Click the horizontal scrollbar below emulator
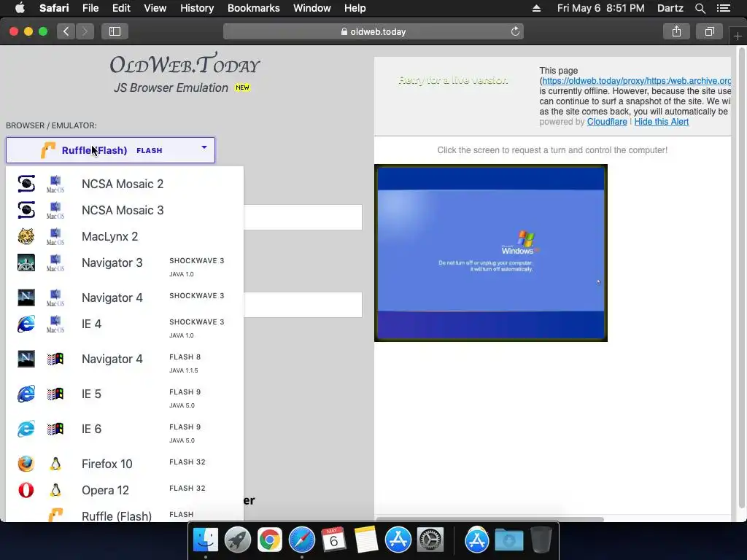747x560 pixels. (x=489, y=519)
